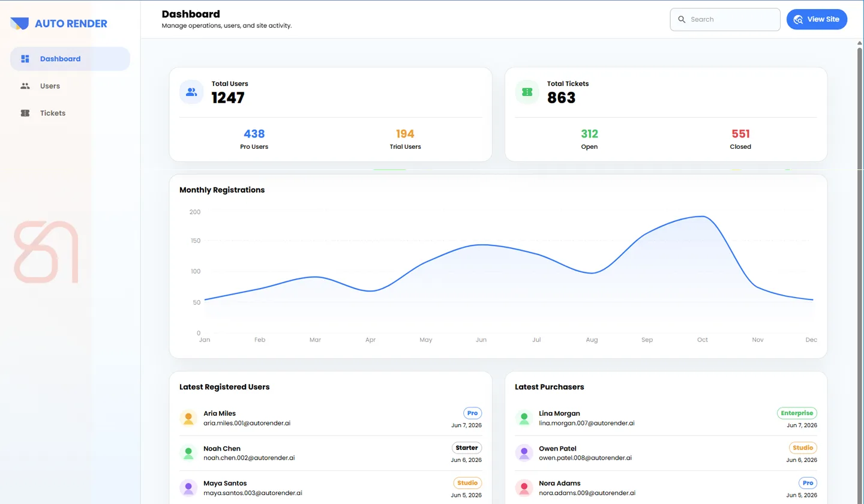864x504 pixels.
Task: Click the Users people icon in sidebar
Action: click(25, 86)
